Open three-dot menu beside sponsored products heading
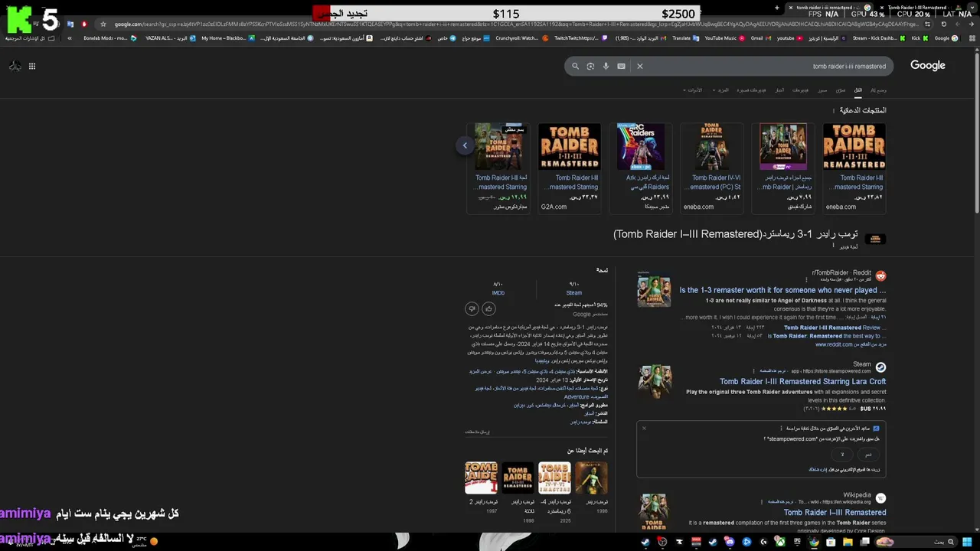 coord(835,111)
